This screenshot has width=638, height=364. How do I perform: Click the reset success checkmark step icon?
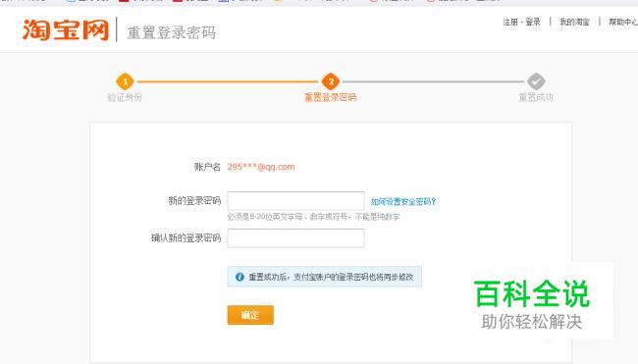[536, 81]
